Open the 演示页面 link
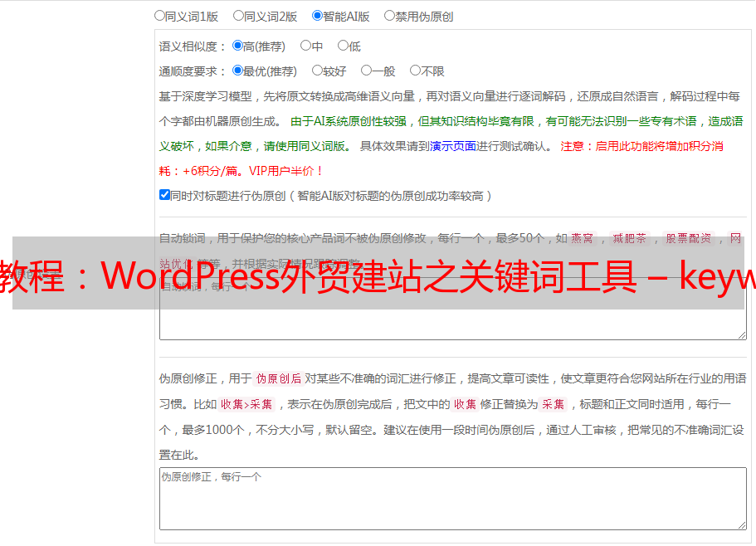 click(452, 146)
